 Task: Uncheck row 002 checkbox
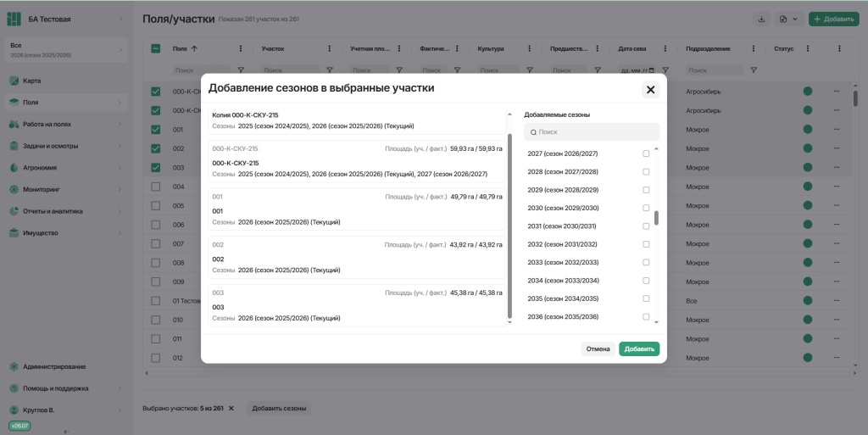point(156,148)
